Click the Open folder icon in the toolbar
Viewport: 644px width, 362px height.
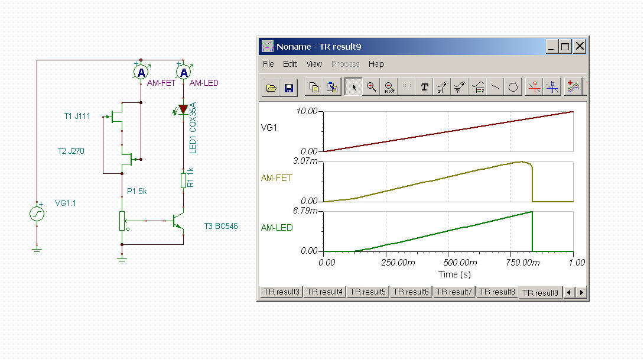click(x=271, y=88)
